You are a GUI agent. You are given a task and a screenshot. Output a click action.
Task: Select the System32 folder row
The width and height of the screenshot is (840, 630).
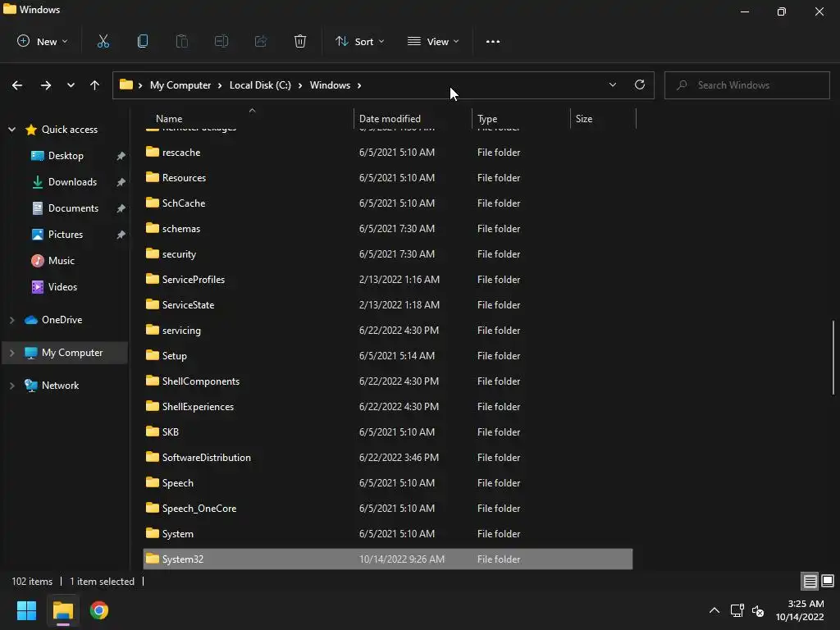(388, 559)
